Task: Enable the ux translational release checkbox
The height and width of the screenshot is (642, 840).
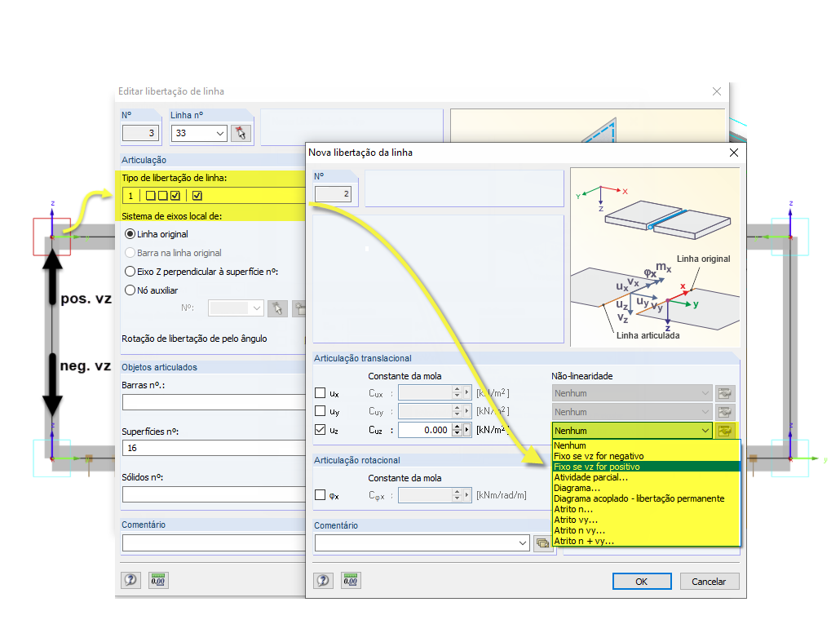Action: pyautogui.click(x=321, y=393)
